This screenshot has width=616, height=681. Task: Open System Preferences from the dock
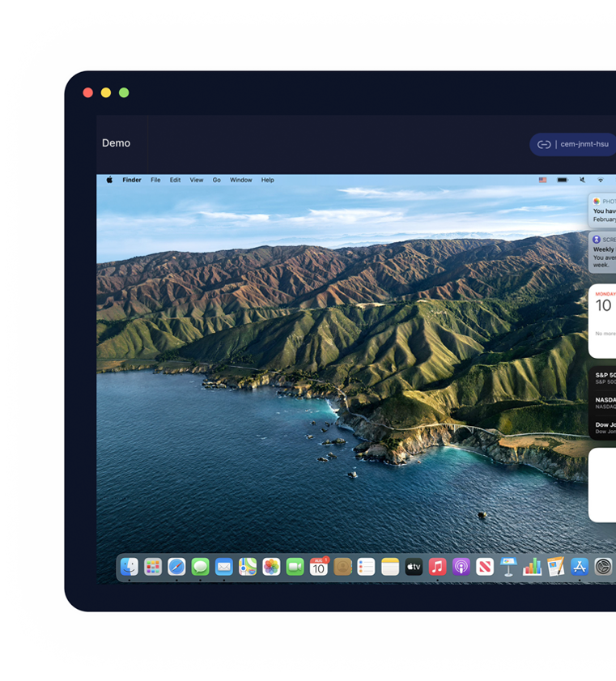click(603, 567)
